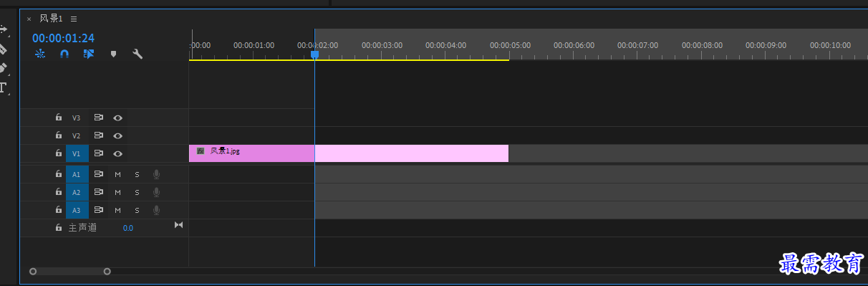Toggle V2 track targeting label
The width and height of the screenshot is (868, 286).
pyautogui.click(x=77, y=135)
